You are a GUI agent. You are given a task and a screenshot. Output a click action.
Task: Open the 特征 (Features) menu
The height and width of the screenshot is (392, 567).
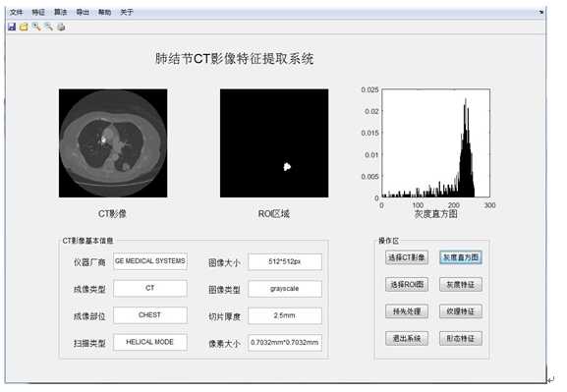38,13
